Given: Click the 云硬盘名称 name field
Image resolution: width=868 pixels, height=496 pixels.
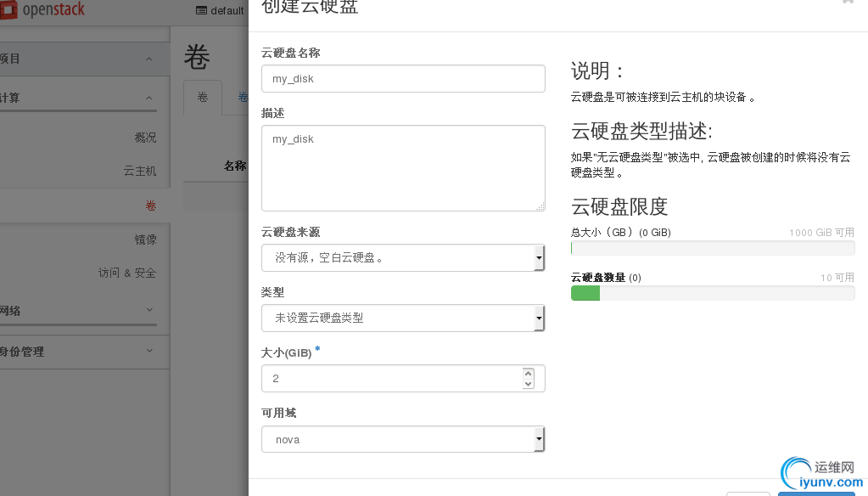Looking at the screenshot, I should 403,79.
